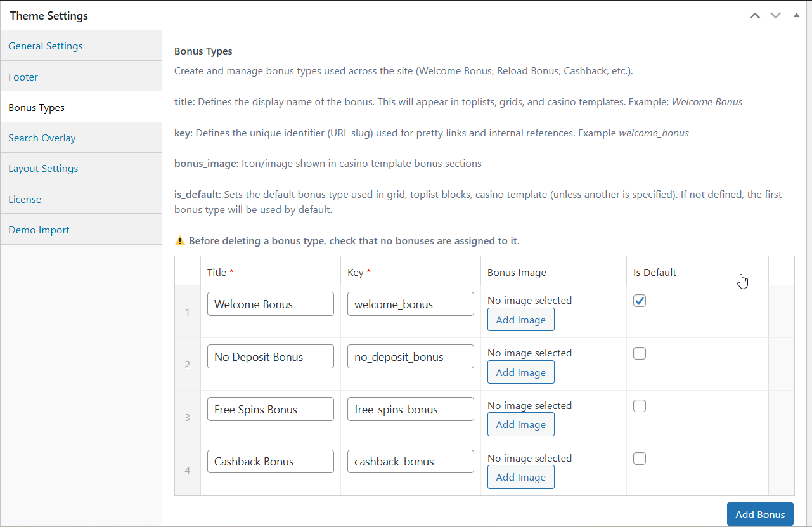Image resolution: width=812 pixels, height=527 pixels.
Task: Click the Welcome Bonus title field
Action: (270, 304)
